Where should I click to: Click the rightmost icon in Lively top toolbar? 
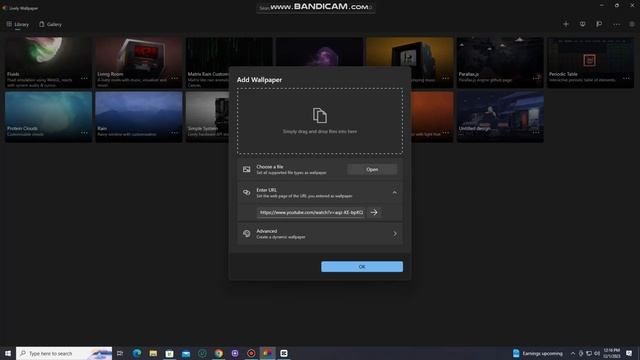(x=632, y=24)
